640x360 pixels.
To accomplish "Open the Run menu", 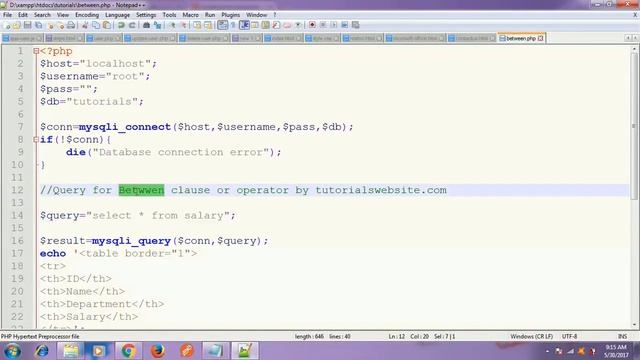I will [210, 15].
